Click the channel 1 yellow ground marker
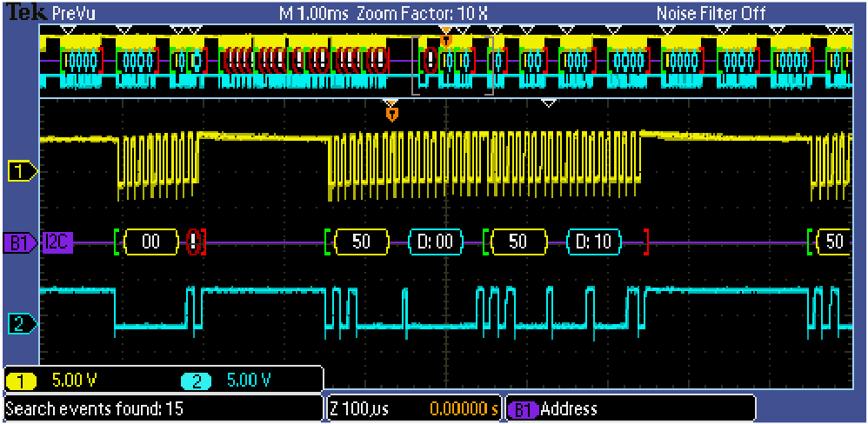868x424 pixels. point(22,172)
